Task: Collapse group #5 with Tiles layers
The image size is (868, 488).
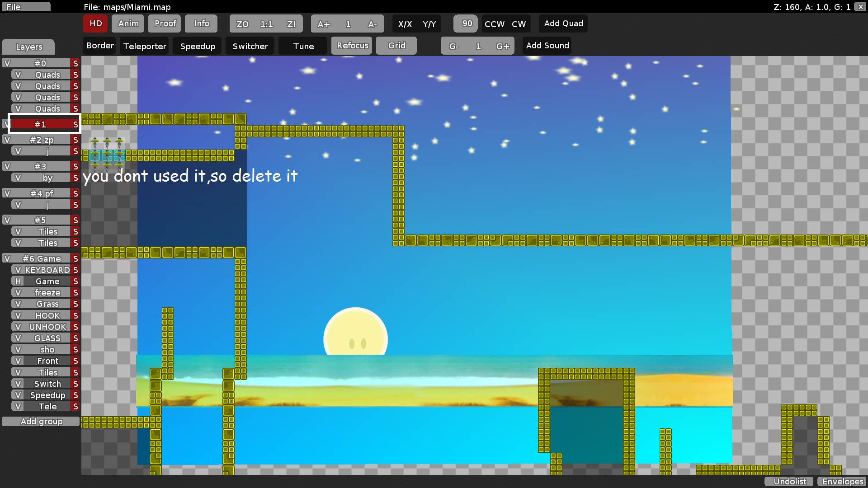Action: (x=40, y=220)
